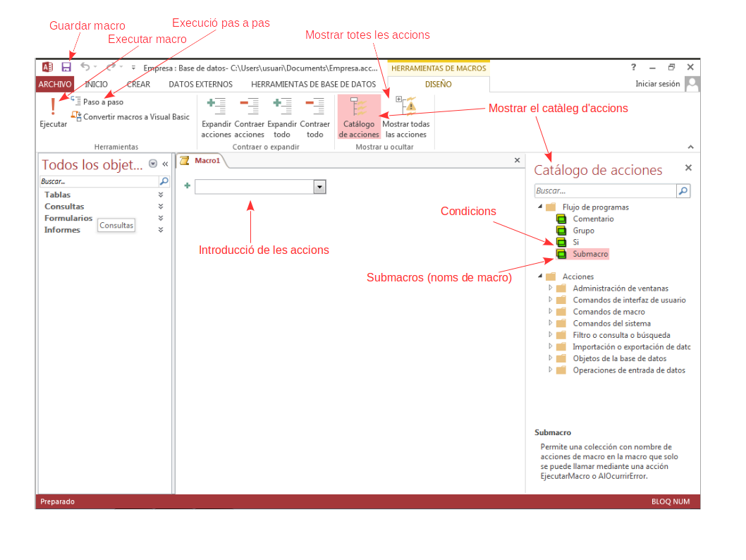Open the new action combo box dropdown
The width and height of the screenshot is (746, 560).
(x=319, y=187)
